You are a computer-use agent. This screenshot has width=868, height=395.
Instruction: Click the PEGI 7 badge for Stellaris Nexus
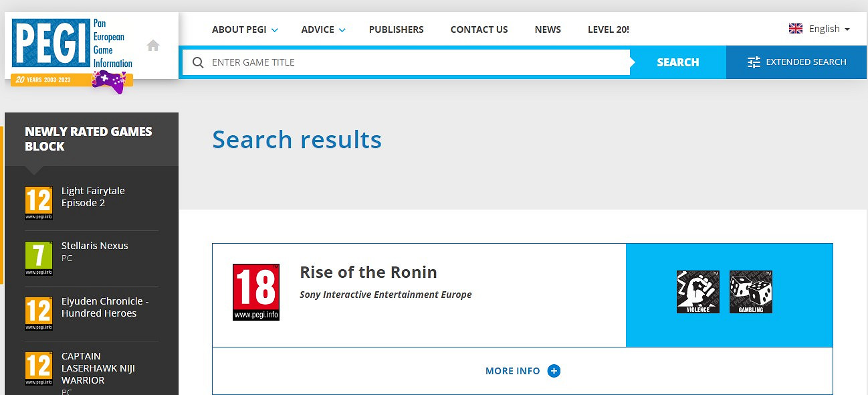coord(39,258)
